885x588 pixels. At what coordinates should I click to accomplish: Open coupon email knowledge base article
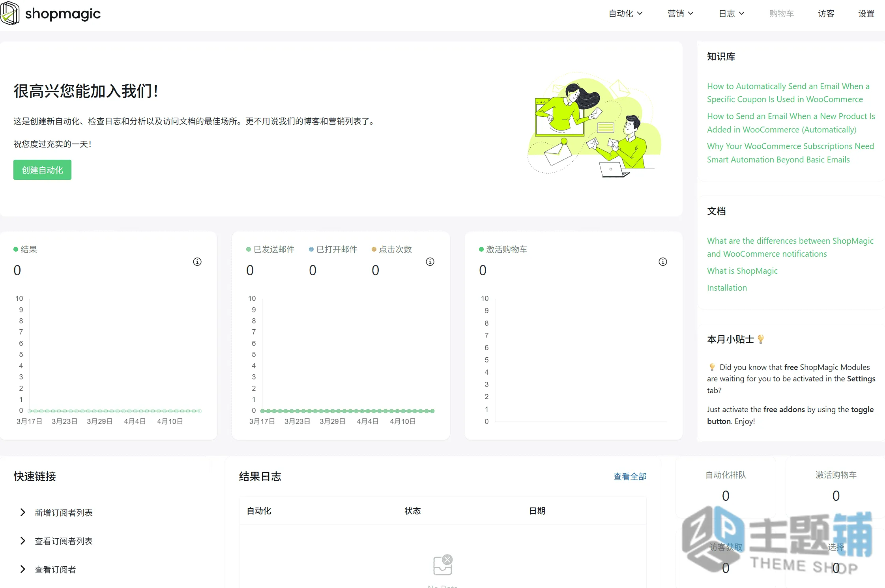tap(788, 93)
